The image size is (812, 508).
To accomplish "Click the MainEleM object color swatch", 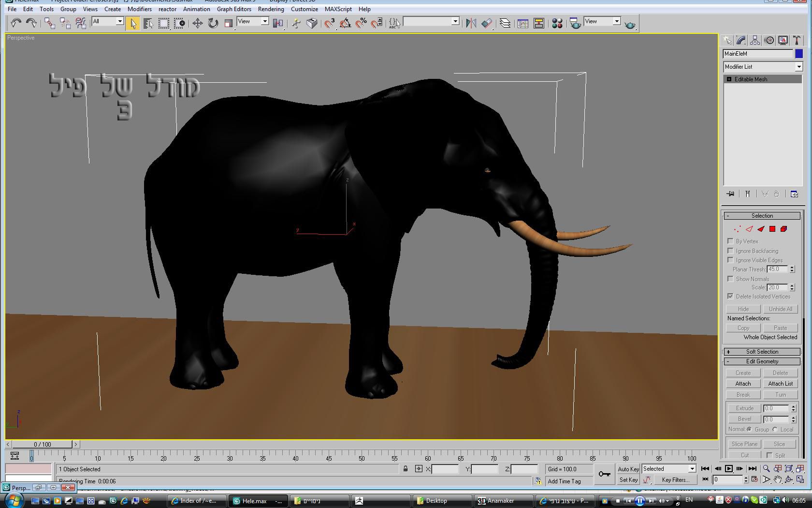I will pos(798,54).
